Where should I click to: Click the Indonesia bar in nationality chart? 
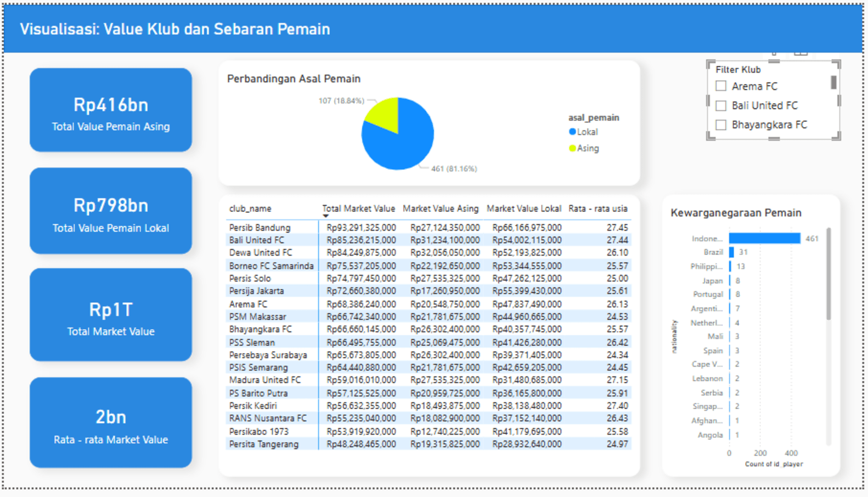coord(765,238)
